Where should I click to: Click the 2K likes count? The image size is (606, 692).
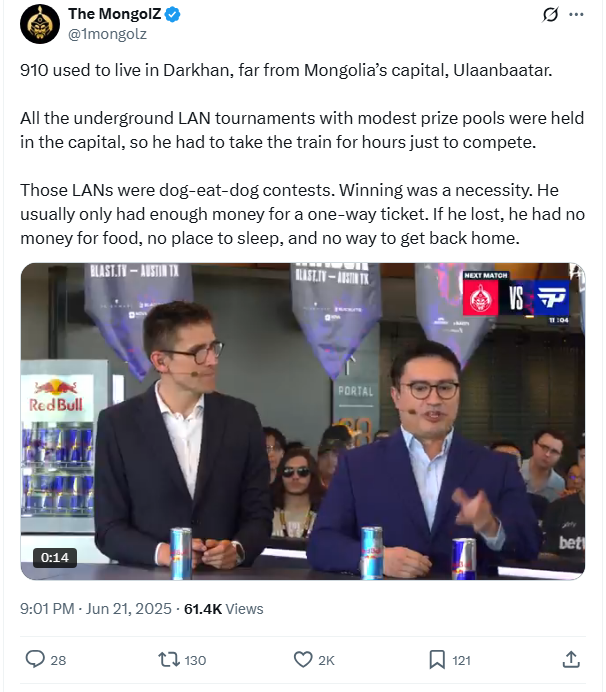pyautogui.click(x=326, y=660)
